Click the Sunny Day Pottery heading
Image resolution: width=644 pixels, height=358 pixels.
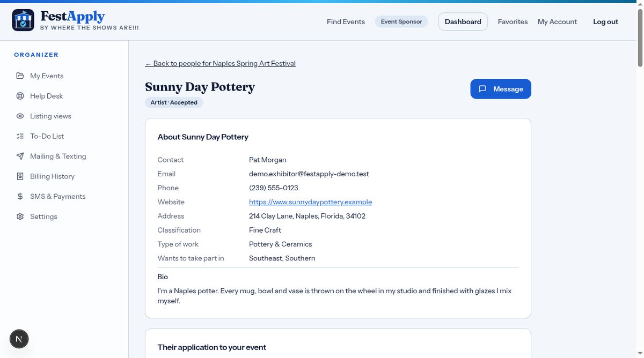[200, 87]
